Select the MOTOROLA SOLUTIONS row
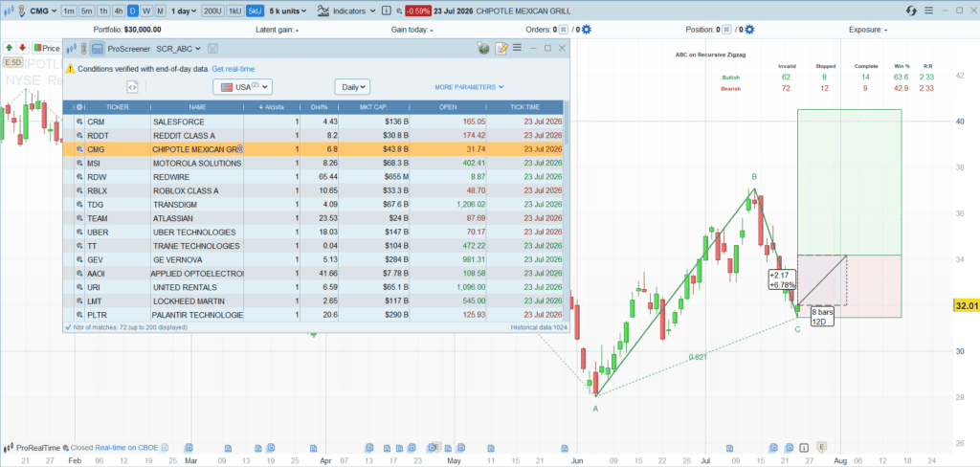The height and width of the screenshot is (467, 980). click(x=313, y=163)
